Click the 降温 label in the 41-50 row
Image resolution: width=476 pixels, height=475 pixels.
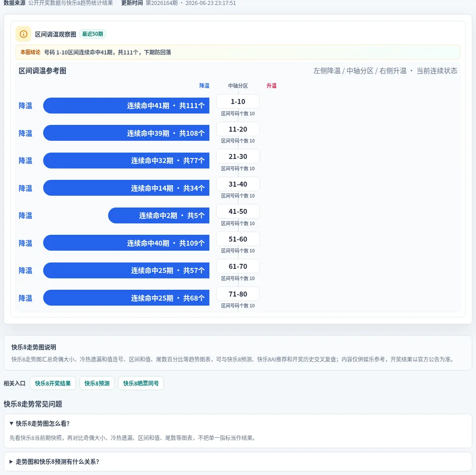coord(25,216)
